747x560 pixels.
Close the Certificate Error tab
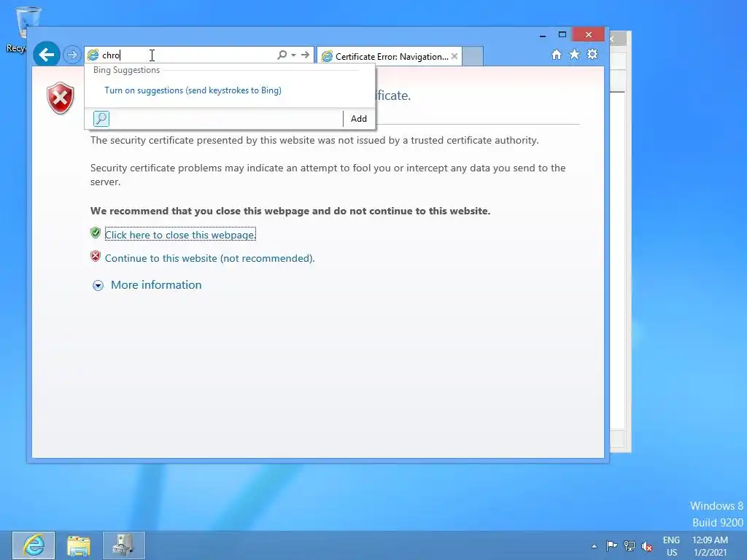coord(454,56)
